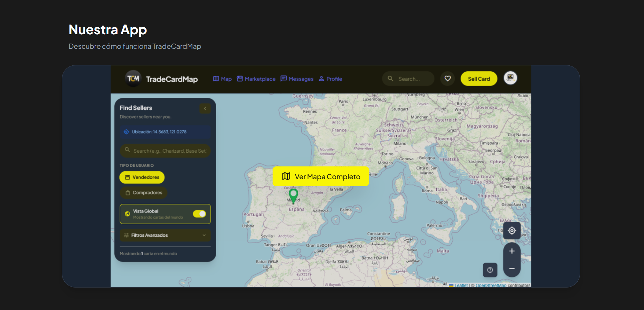Click the Filtros Avanzados sliders icon

[126, 235]
